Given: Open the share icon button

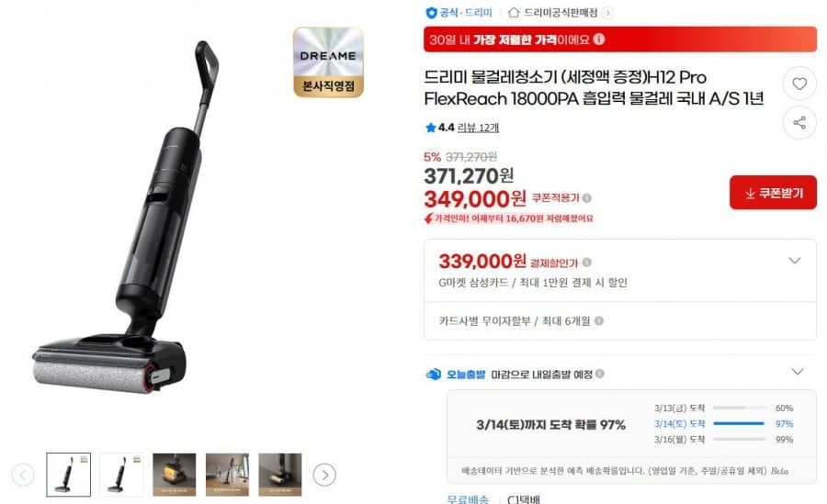Looking at the screenshot, I should pos(799,123).
